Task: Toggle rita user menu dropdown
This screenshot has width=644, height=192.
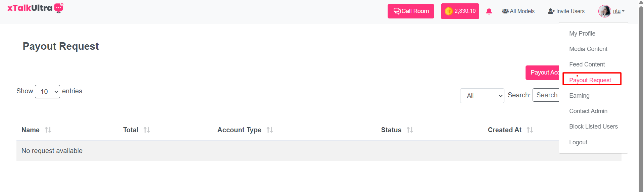Action: tap(618, 11)
